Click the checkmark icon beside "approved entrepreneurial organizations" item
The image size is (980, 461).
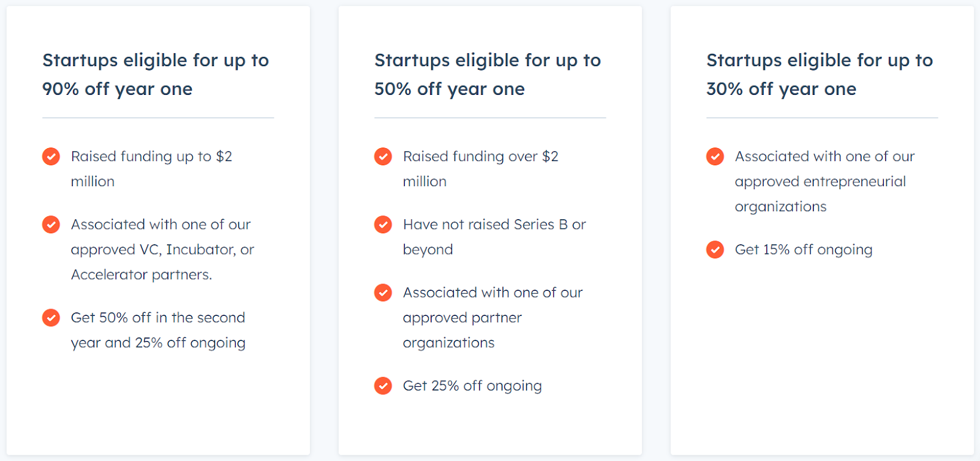pyautogui.click(x=715, y=157)
